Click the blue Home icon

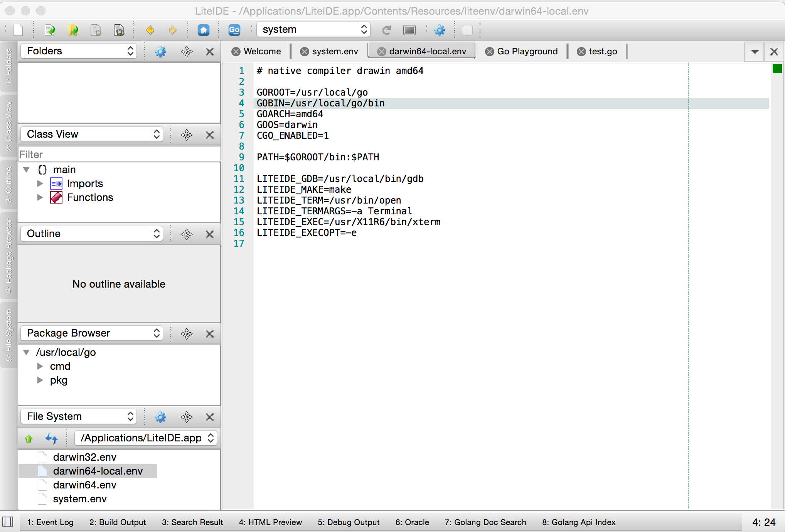click(203, 30)
